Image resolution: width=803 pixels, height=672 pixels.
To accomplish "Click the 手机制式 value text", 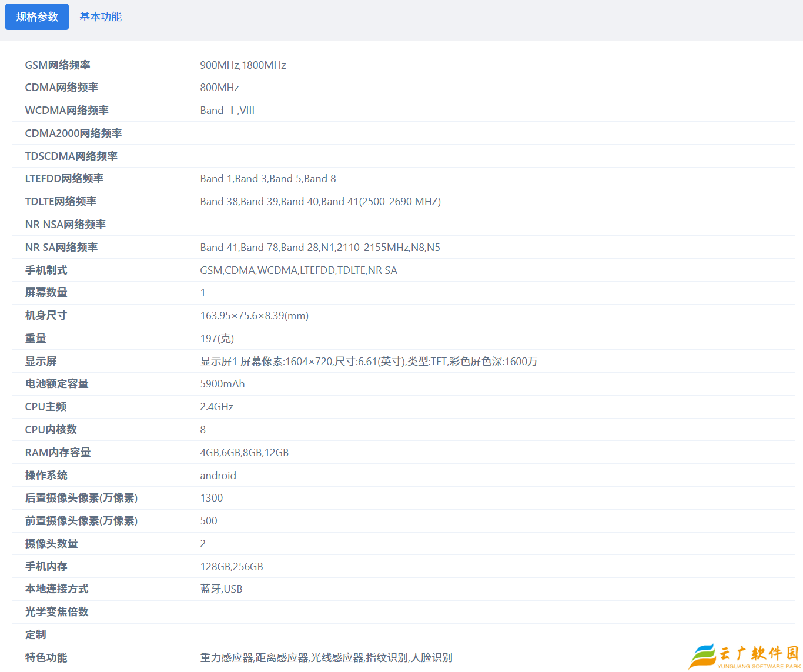I will 299,270.
